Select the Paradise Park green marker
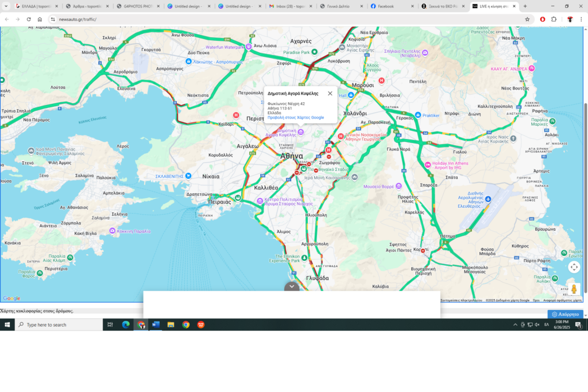Image resolution: width=588 pixels, height=392 pixels. point(315,52)
